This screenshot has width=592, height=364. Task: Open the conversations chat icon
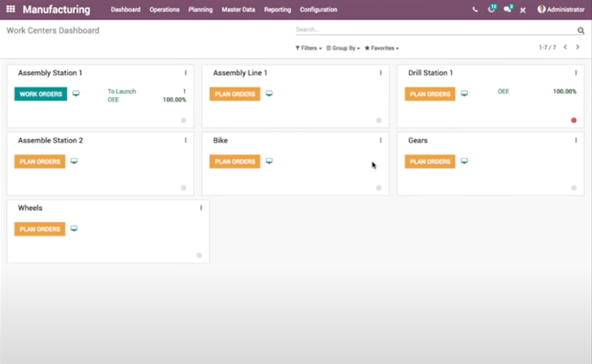[506, 10]
